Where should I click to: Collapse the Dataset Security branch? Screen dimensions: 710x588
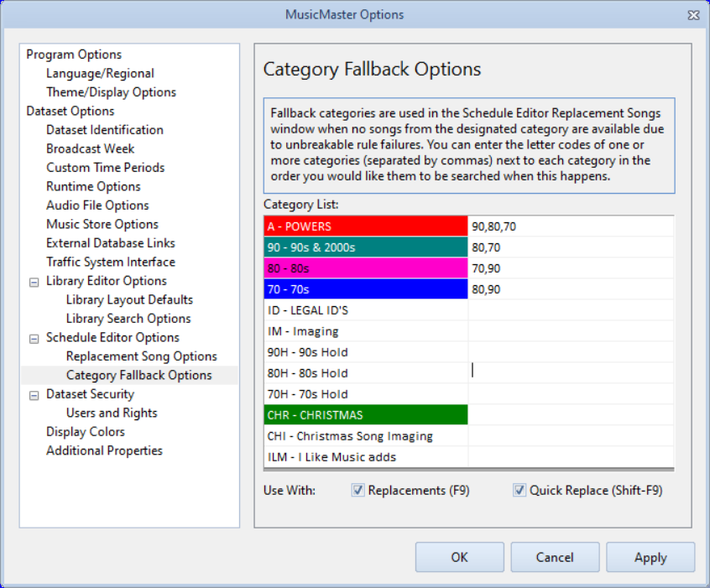point(34,394)
